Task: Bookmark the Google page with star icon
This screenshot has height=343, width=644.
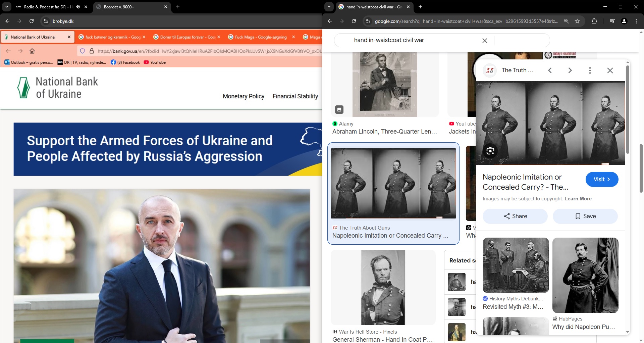Action: click(577, 21)
